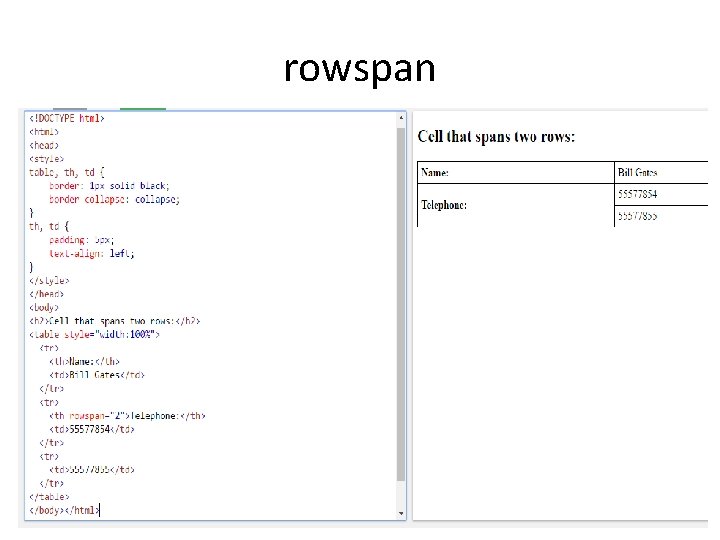Click the 'Name:' header cell in preview table
The height and width of the screenshot is (540, 720).
pos(516,173)
